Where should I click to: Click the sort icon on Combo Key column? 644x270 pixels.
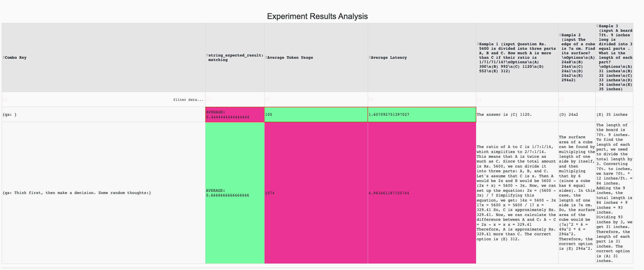coord(4,57)
